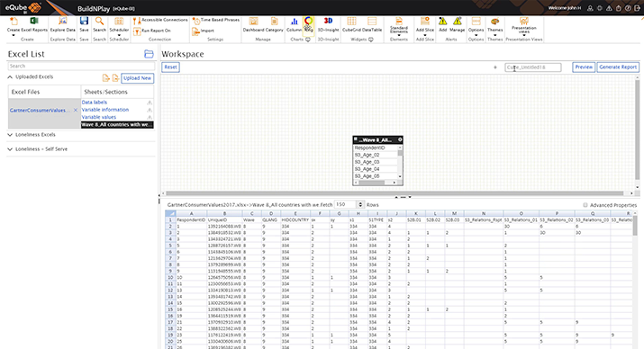Enable Advanced Properties checkbox
The width and height of the screenshot is (644, 349).
585,205
